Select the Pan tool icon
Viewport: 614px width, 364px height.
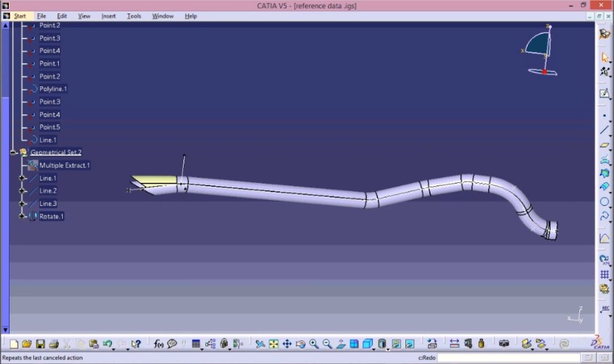[287, 344]
